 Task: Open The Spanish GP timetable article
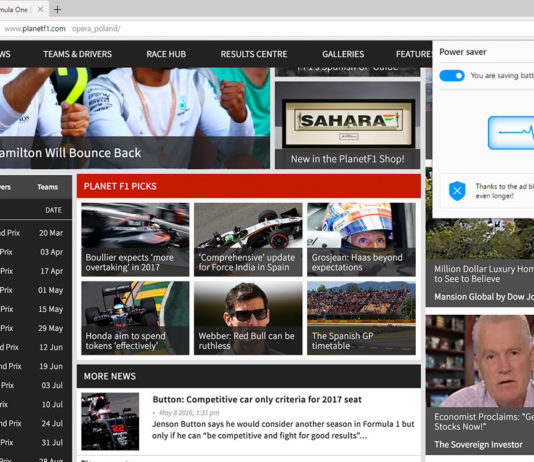pos(361,318)
